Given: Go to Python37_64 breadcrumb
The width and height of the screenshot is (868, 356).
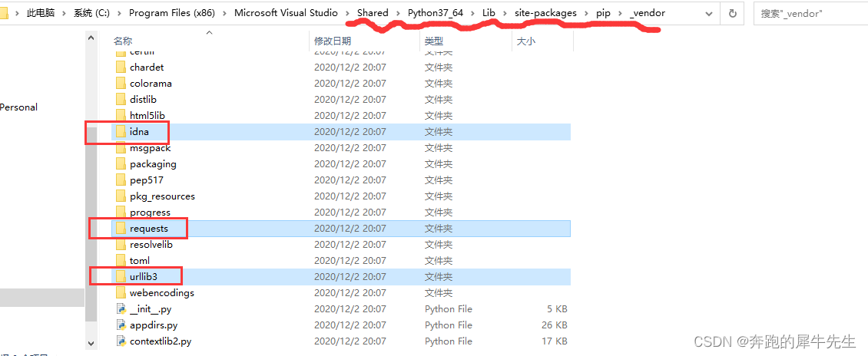Looking at the screenshot, I should [435, 13].
